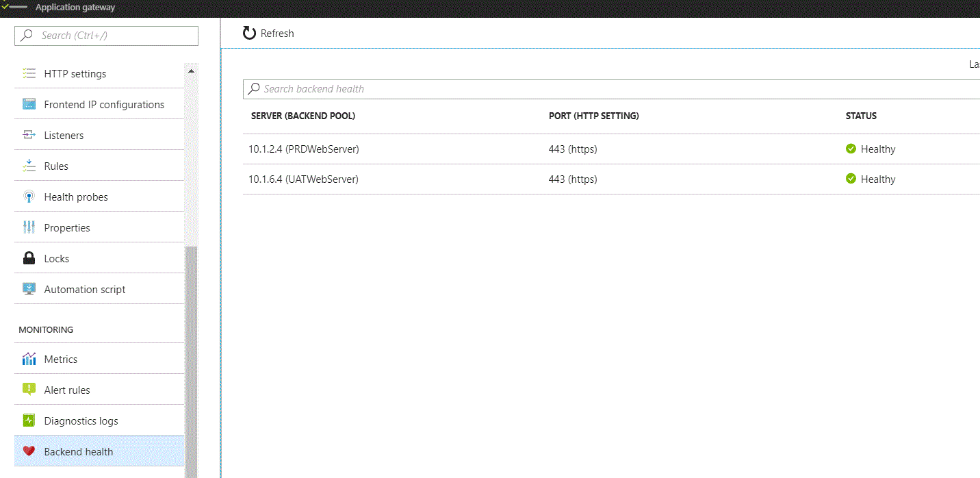Click the HTTP settings list icon
Screen dimensions: 980x478
(29, 73)
